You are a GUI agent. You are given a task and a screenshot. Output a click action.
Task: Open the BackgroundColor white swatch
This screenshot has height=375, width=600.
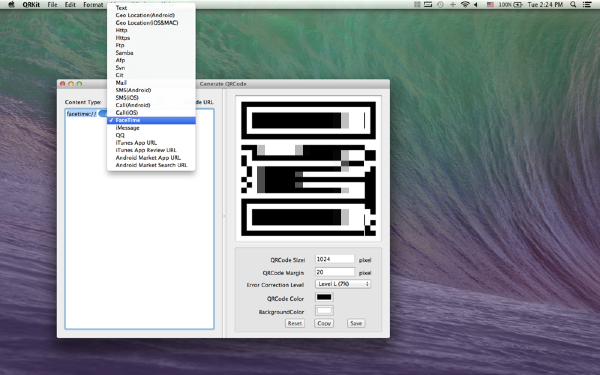pyautogui.click(x=324, y=310)
